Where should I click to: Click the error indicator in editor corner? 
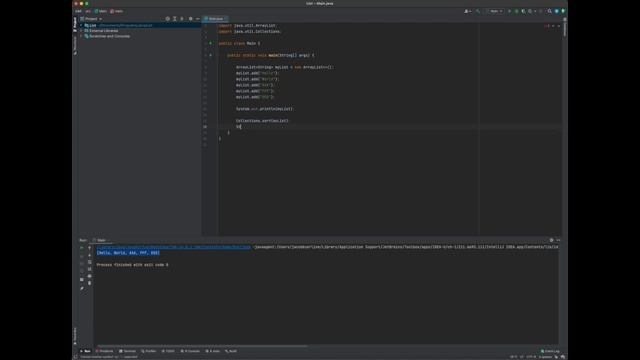tap(547, 26)
